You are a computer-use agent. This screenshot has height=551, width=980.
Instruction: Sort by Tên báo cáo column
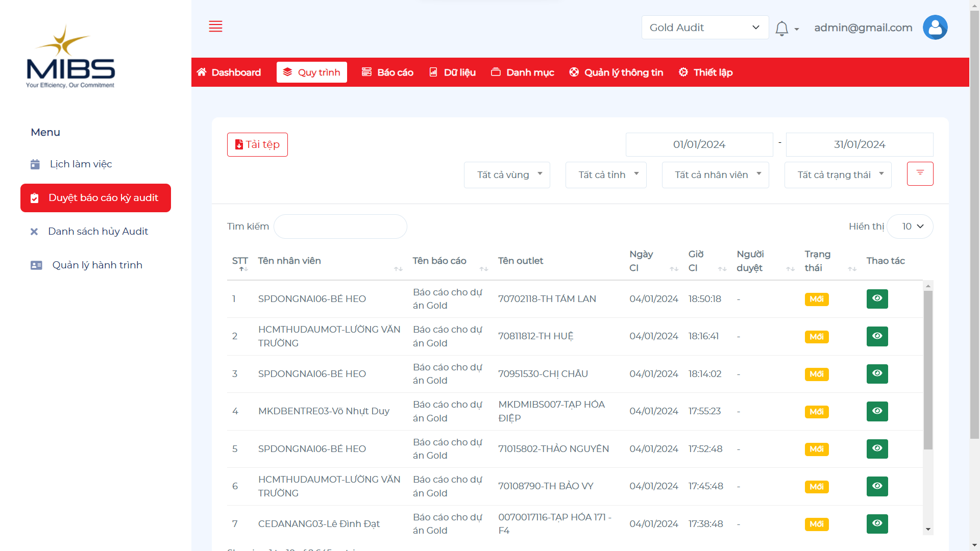(x=484, y=269)
